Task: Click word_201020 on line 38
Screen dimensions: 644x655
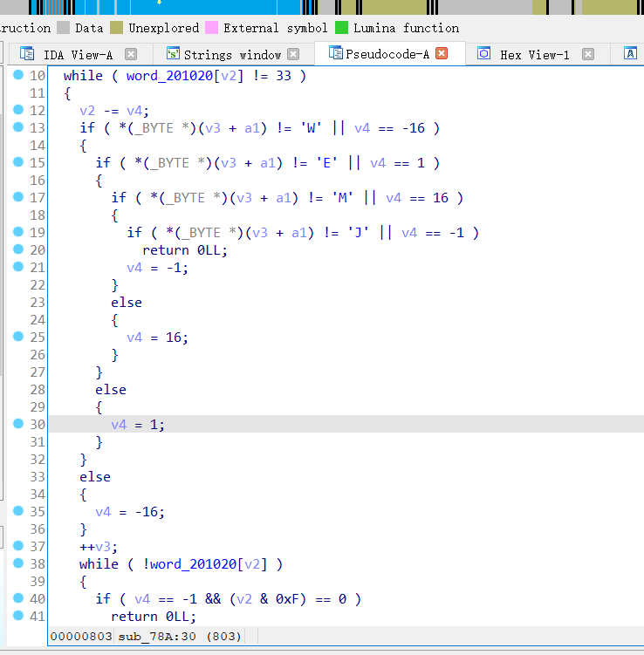Action: coord(193,564)
